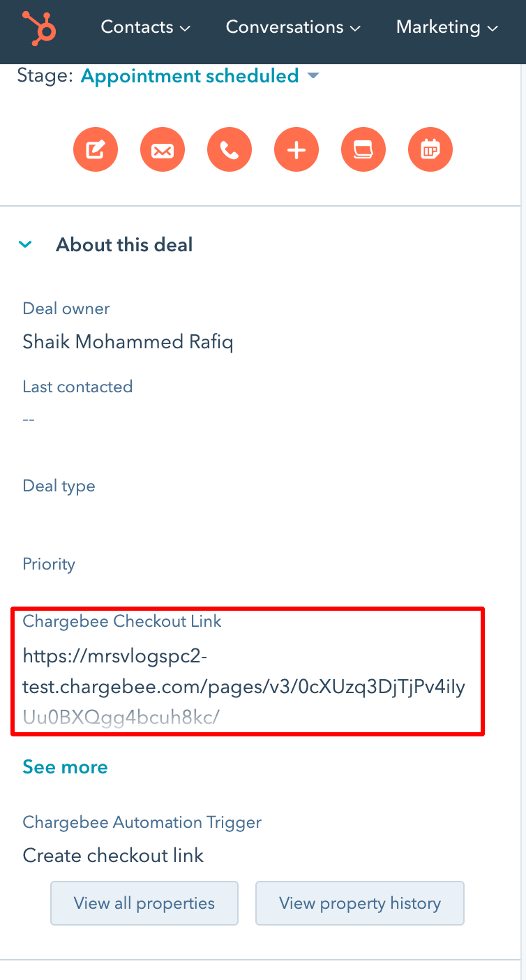The image size is (526, 980).
Task: Create a note with the pencil icon
Action: pos(96,149)
